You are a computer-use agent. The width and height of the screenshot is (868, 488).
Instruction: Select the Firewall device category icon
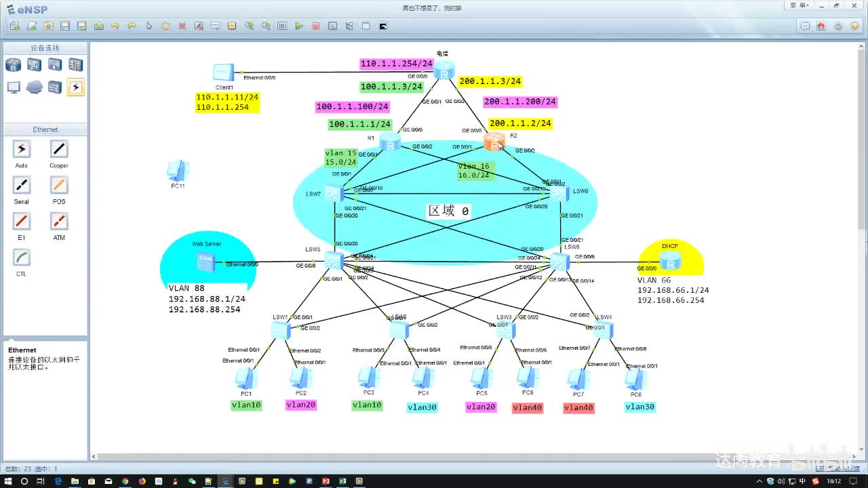point(75,65)
